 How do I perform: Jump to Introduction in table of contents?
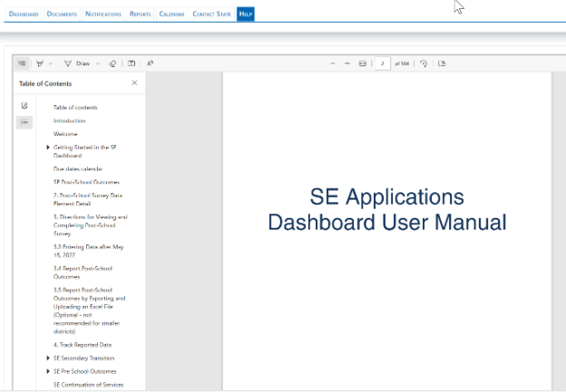(69, 121)
